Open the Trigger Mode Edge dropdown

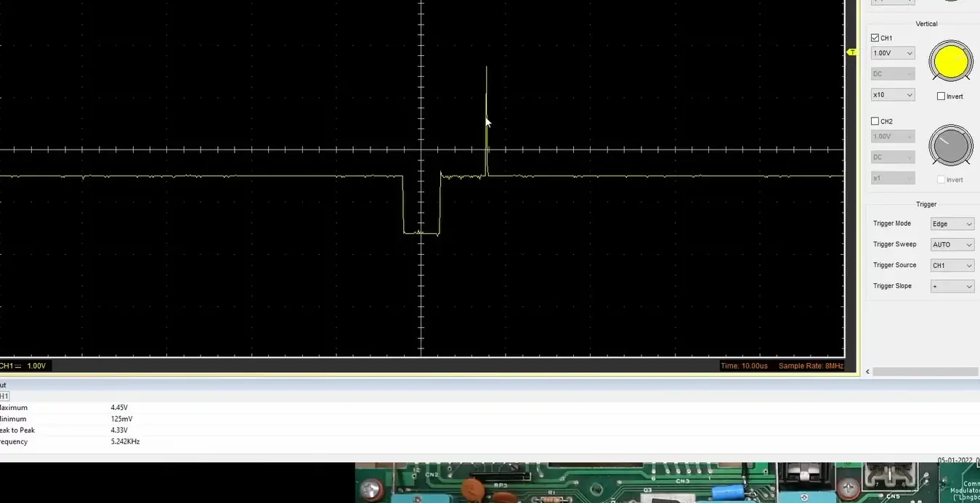(952, 224)
